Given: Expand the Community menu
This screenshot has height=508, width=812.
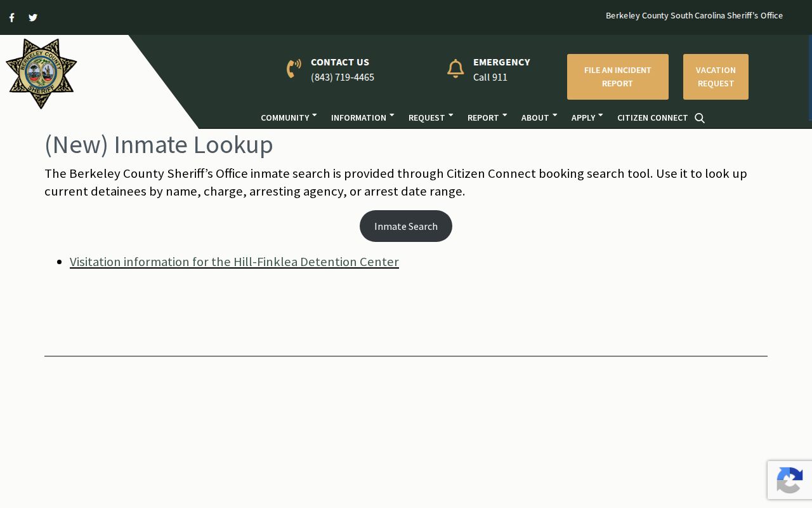Looking at the screenshot, I should 289,117.
